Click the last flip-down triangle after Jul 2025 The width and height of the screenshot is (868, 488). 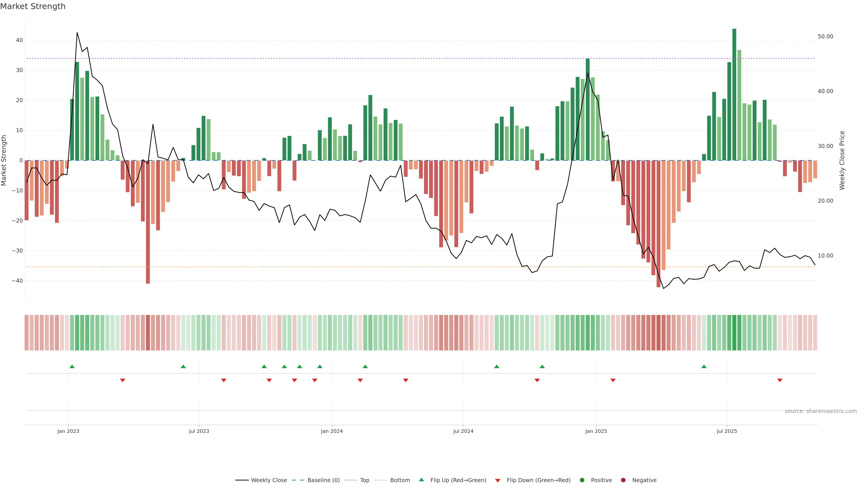coord(780,380)
